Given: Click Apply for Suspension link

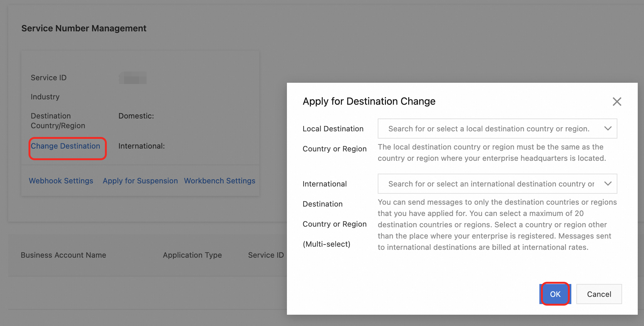Looking at the screenshot, I should pos(140,181).
